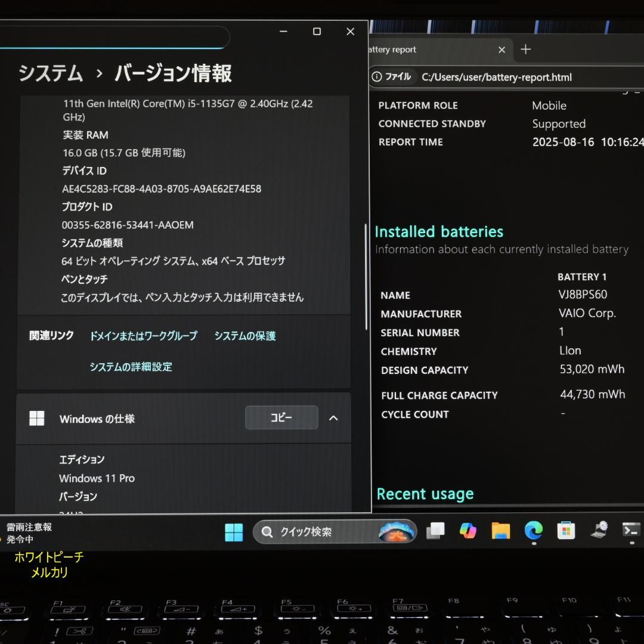Viewport: 644px width, 644px height.
Task: Open File Explorer from the taskbar
Action: tap(500, 531)
